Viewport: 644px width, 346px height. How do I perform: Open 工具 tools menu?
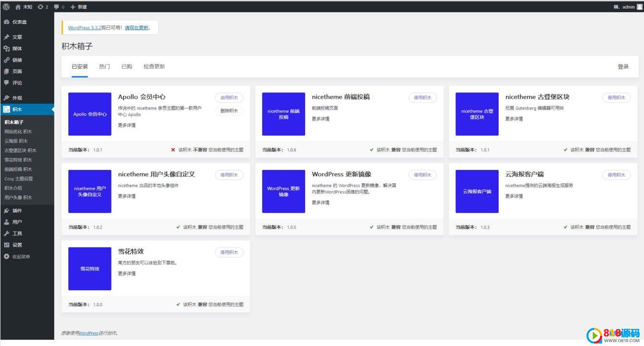(27, 233)
